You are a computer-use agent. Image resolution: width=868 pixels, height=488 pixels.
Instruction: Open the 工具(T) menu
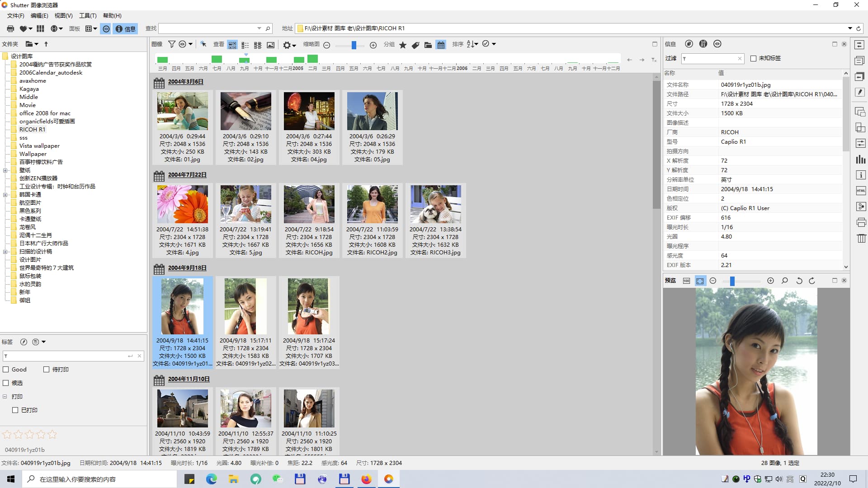(88, 16)
